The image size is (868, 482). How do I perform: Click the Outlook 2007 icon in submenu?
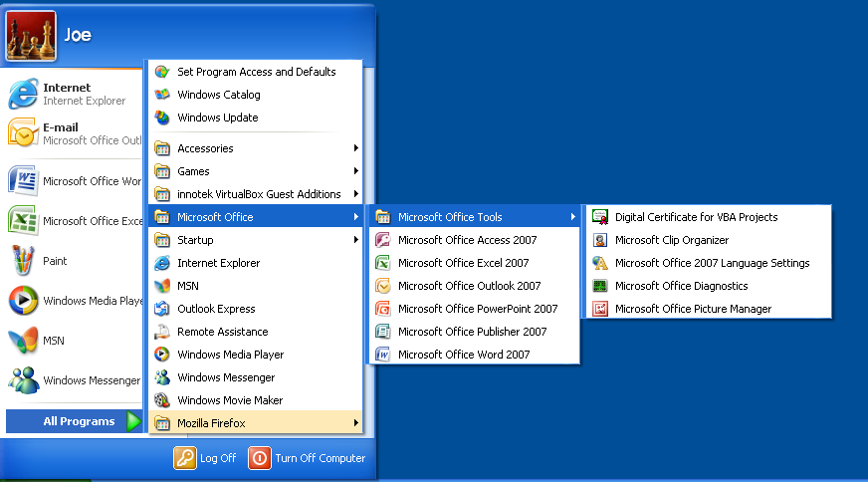tap(383, 286)
